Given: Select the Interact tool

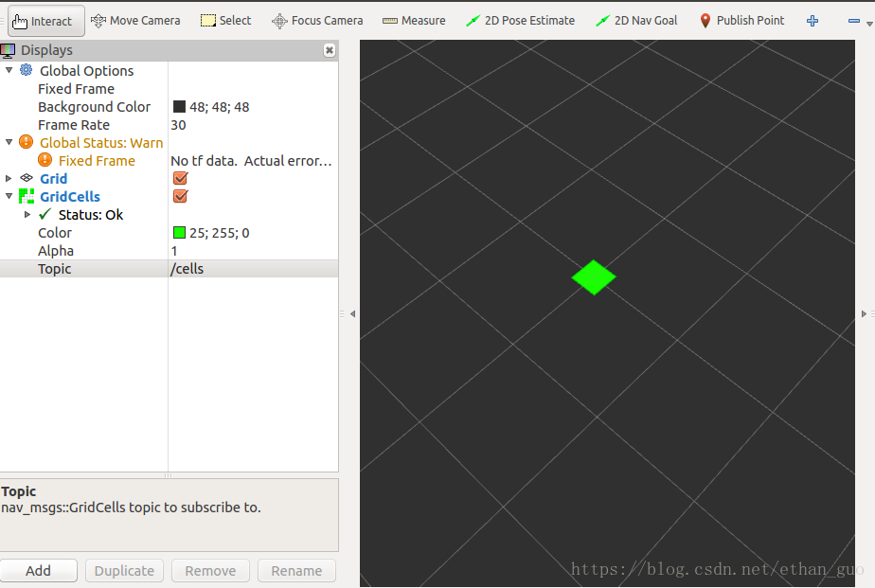Looking at the screenshot, I should pos(46,21).
